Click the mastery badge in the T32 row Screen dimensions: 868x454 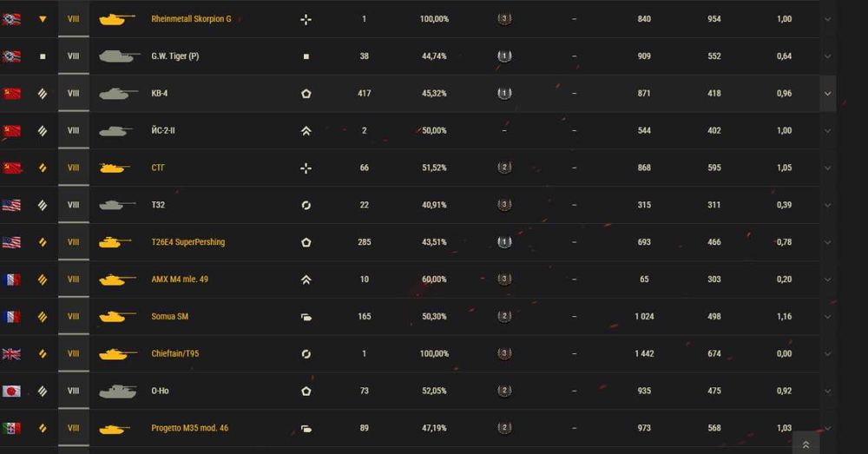tap(504, 206)
